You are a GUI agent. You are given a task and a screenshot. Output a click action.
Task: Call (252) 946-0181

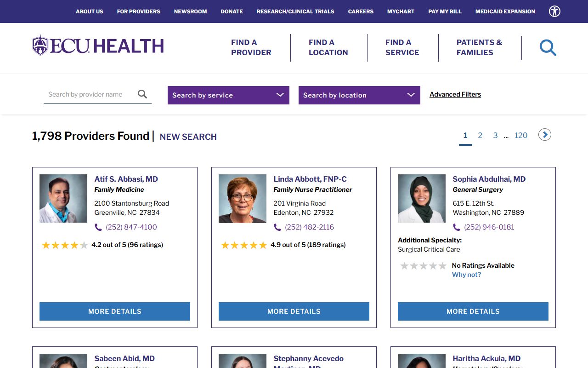489,227
